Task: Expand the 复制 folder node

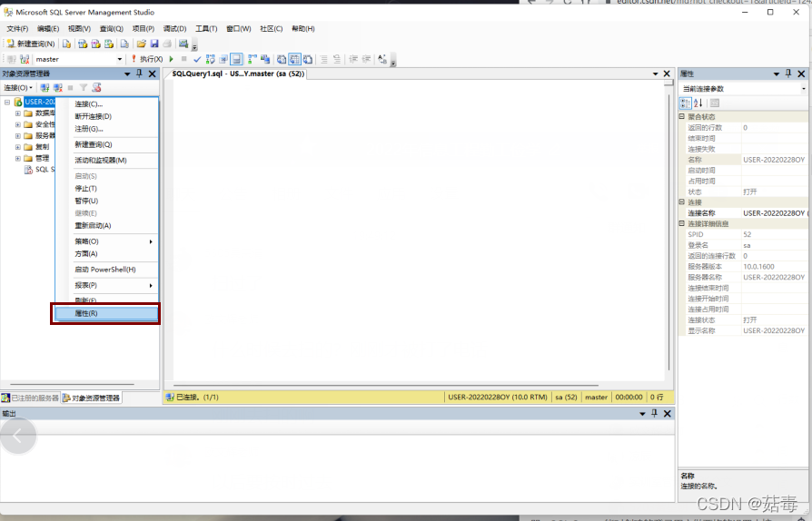Action: [x=17, y=147]
